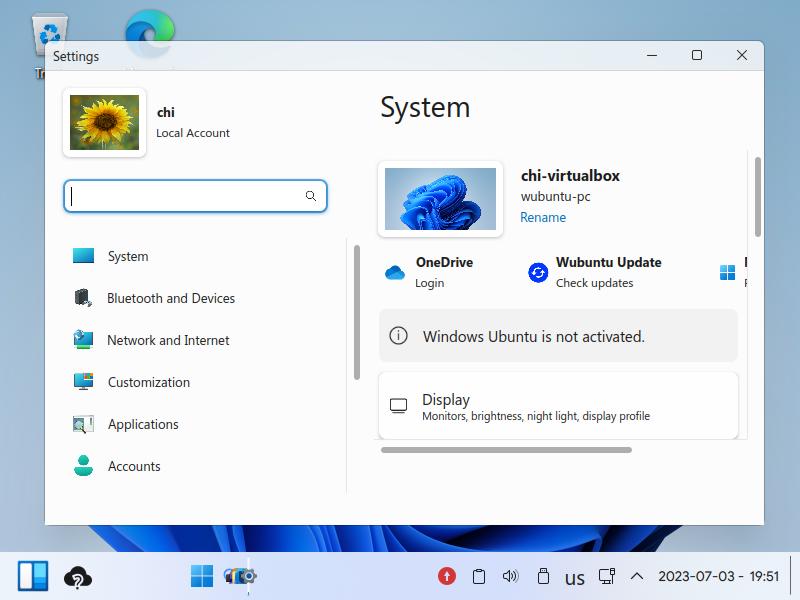This screenshot has width=800, height=600.
Task: Click the sunflower profile picture
Action: pos(104,122)
